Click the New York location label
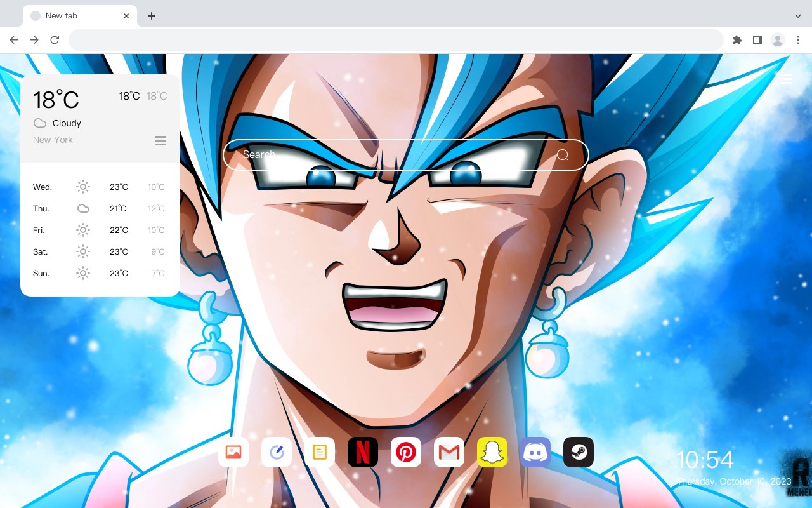 tap(53, 140)
